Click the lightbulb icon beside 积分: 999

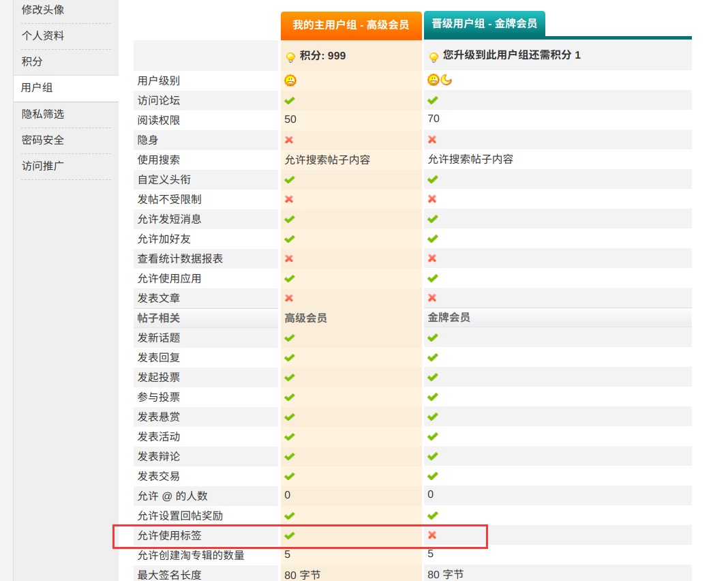(x=290, y=57)
